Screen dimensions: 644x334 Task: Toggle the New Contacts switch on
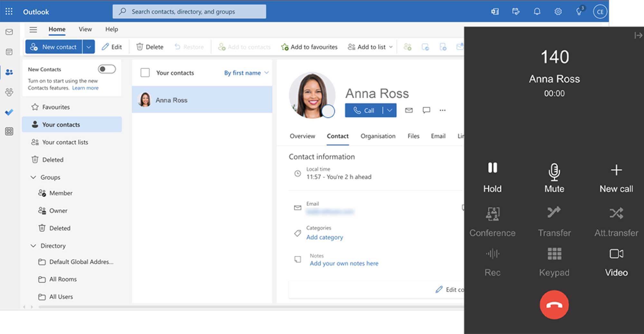click(107, 69)
